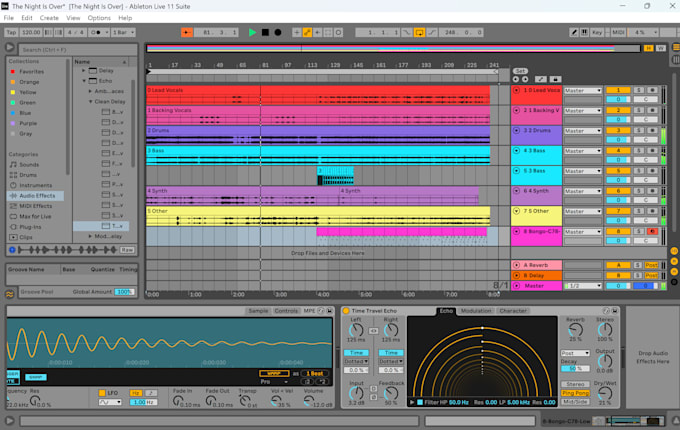Toggle the Post button on A Reverb return
The width and height of the screenshot is (680, 430).
651,265
